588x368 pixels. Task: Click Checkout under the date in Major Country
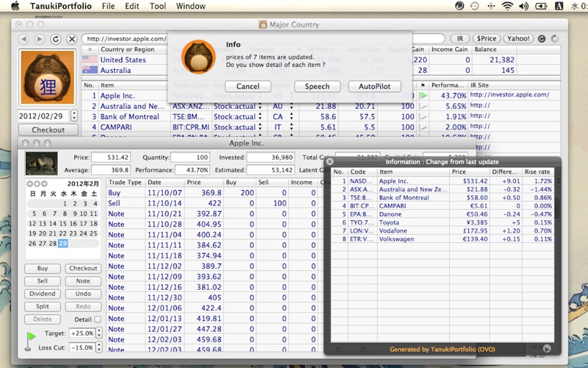49,130
